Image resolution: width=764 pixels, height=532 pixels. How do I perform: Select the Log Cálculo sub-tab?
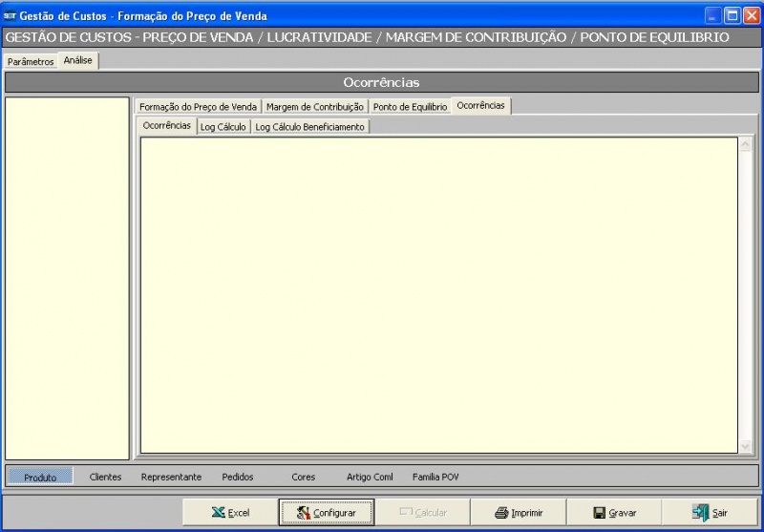(x=223, y=127)
